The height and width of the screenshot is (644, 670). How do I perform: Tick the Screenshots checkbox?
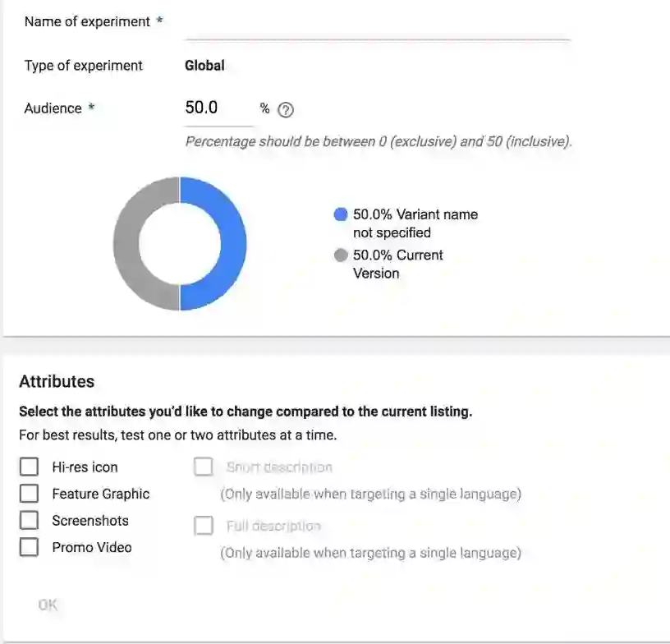click(29, 520)
